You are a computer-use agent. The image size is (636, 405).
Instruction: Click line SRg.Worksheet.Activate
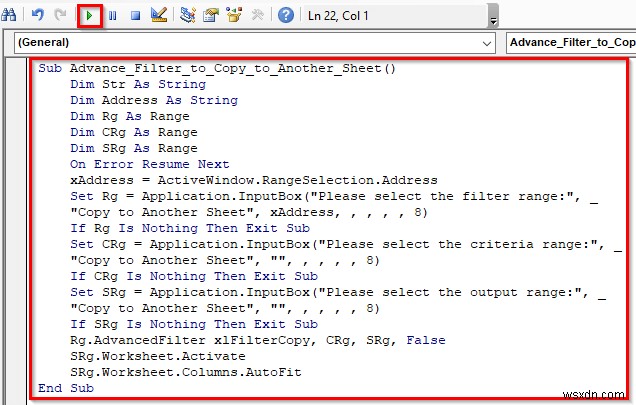158,356
